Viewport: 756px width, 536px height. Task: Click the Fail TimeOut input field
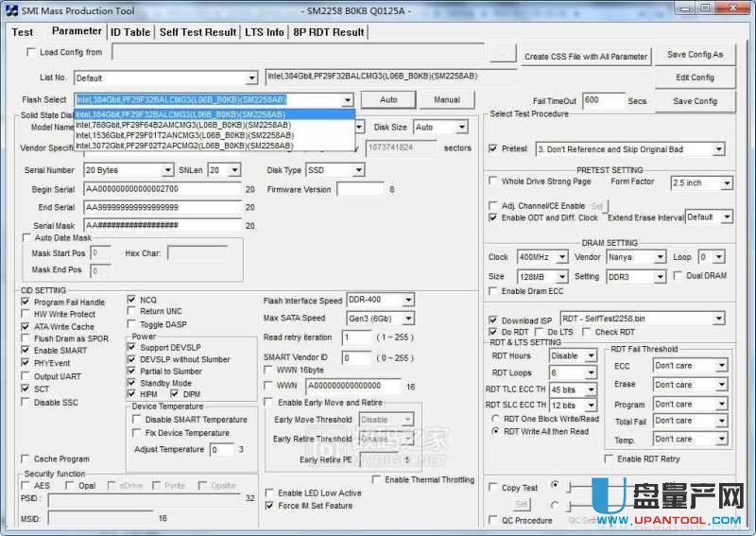point(603,100)
